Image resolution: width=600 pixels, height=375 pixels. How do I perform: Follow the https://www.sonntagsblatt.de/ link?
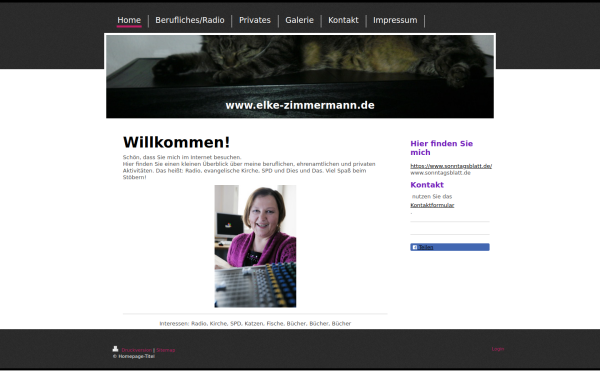click(451, 166)
